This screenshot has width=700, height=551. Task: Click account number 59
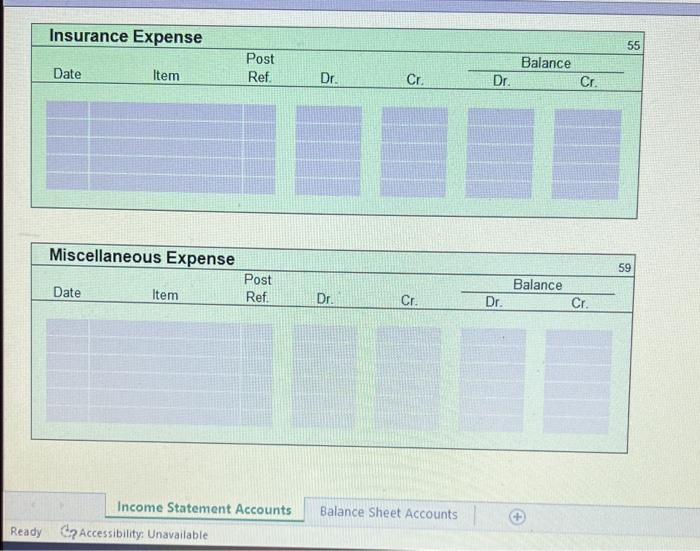tap(624, 268)
